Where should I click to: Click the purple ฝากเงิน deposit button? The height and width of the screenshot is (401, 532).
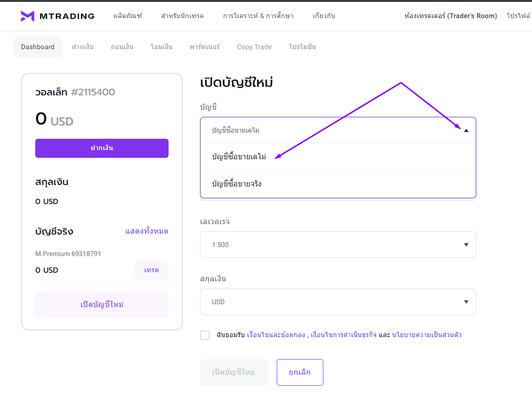click(x=102, y=148)
